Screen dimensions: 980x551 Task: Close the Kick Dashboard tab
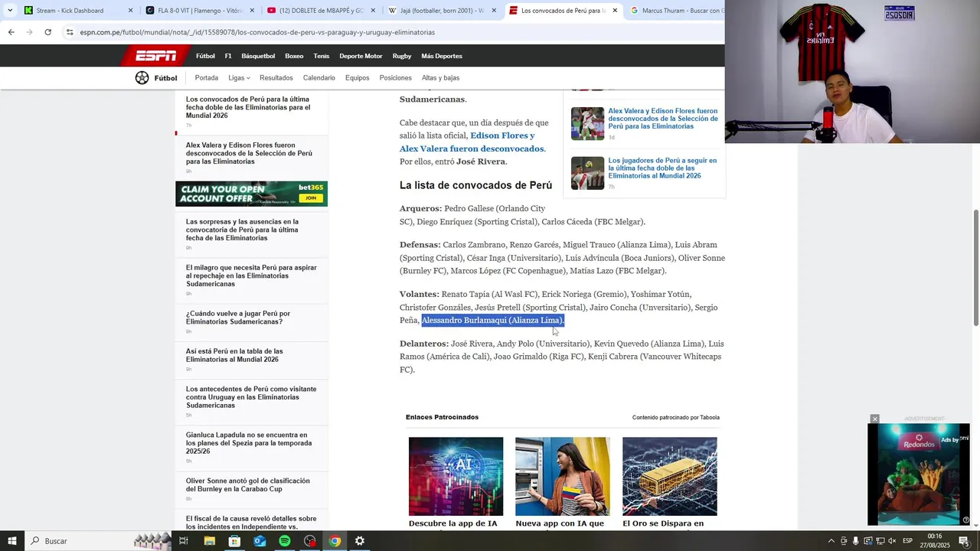130,11
